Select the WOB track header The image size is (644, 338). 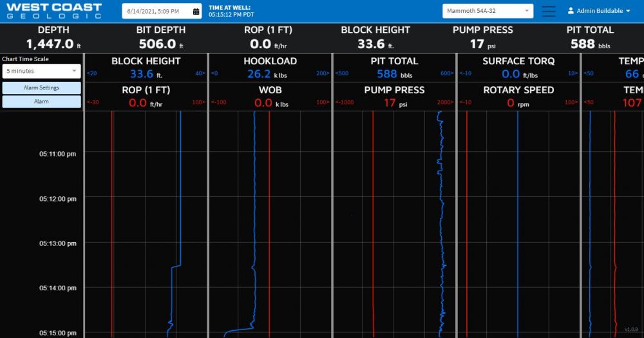(x=270, y=90)
